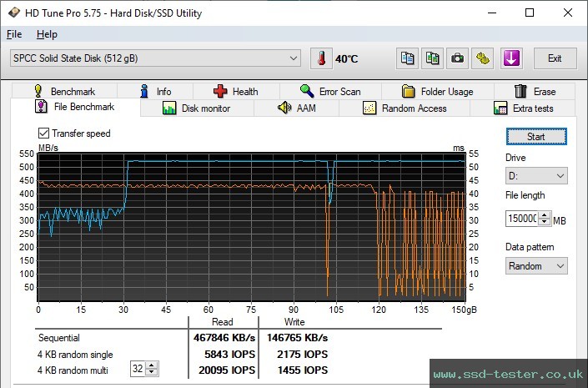Increase 4 KB random multi queue depth
This screenshot has width=588, height=388.
(152, 365)
